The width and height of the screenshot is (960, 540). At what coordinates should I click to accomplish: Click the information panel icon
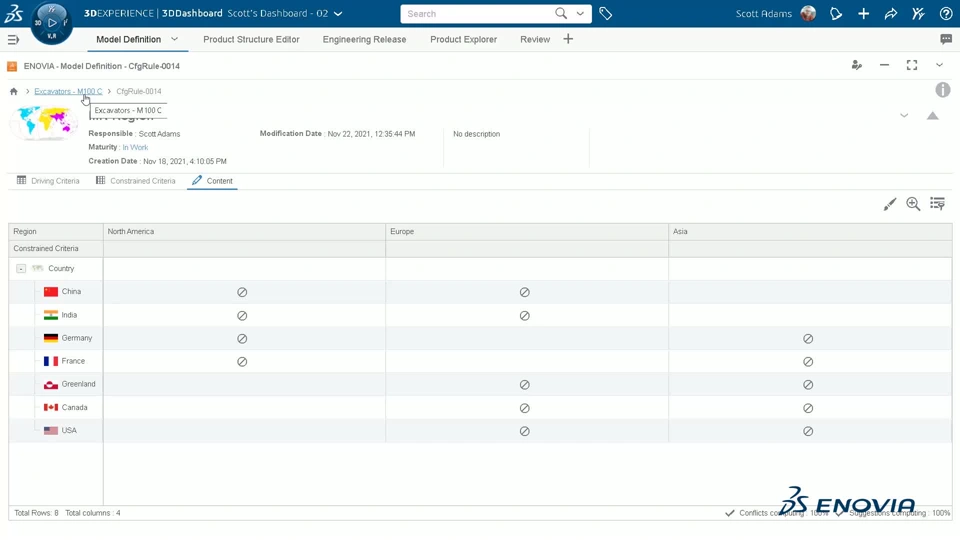(x=942, y=90)
